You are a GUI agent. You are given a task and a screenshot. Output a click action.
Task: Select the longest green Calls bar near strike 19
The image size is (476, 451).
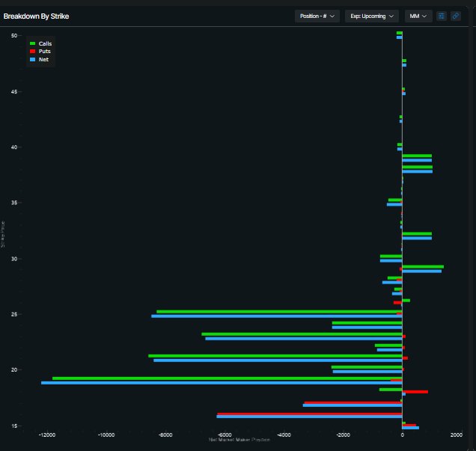(228, 378)
